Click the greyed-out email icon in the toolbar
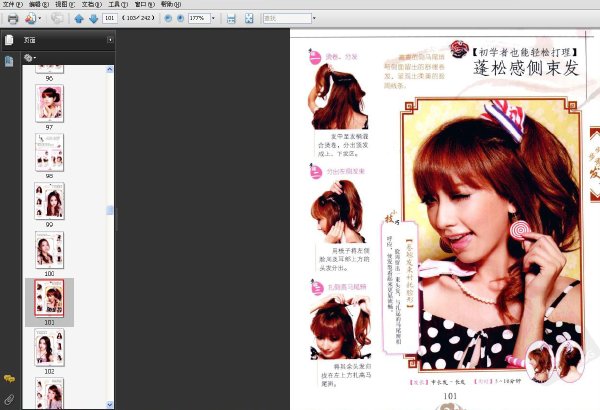Viewport: 600px width, 410px height. [x=57, y=18]
